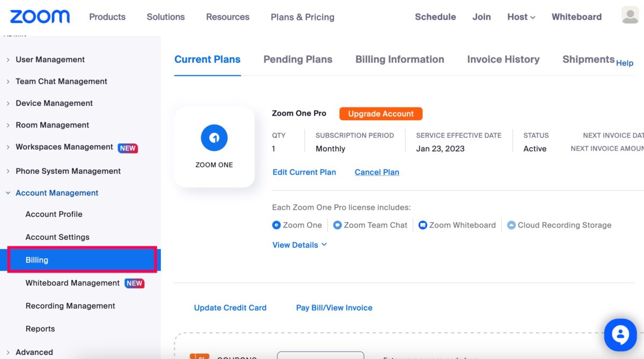644x359 pixels.
Task: Click the Zoom Whiteboard feature icon
Action: (423, 225)
